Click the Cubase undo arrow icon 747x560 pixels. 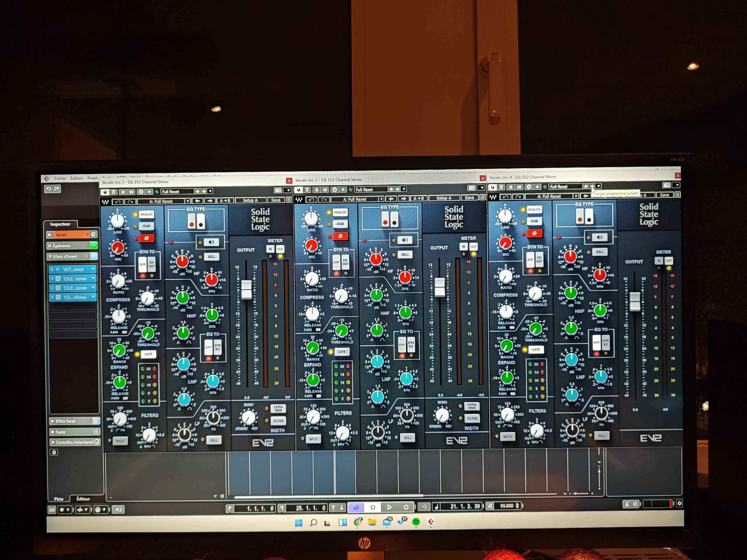(49, 189)
